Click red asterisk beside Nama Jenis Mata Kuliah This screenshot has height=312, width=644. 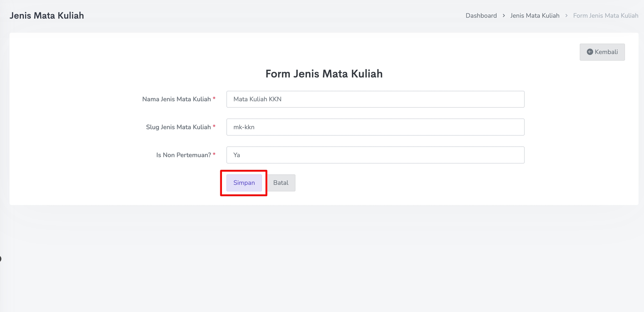click(214, 98)
